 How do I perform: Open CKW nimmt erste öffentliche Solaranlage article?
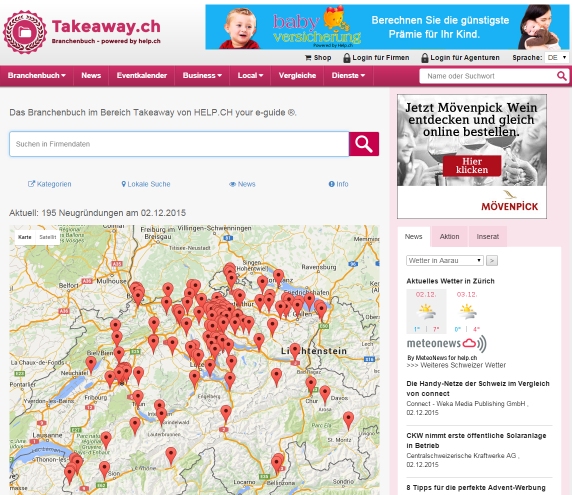[476, 440]
